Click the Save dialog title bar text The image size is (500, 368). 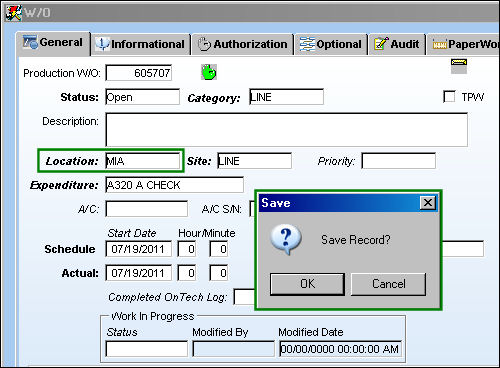[x=276, y=203]
